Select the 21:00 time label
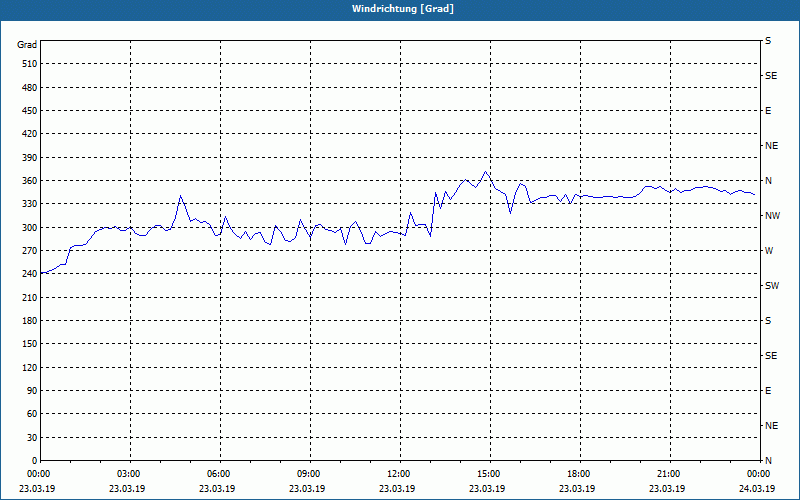The image size is (800, 500). [x=668, y=474]
